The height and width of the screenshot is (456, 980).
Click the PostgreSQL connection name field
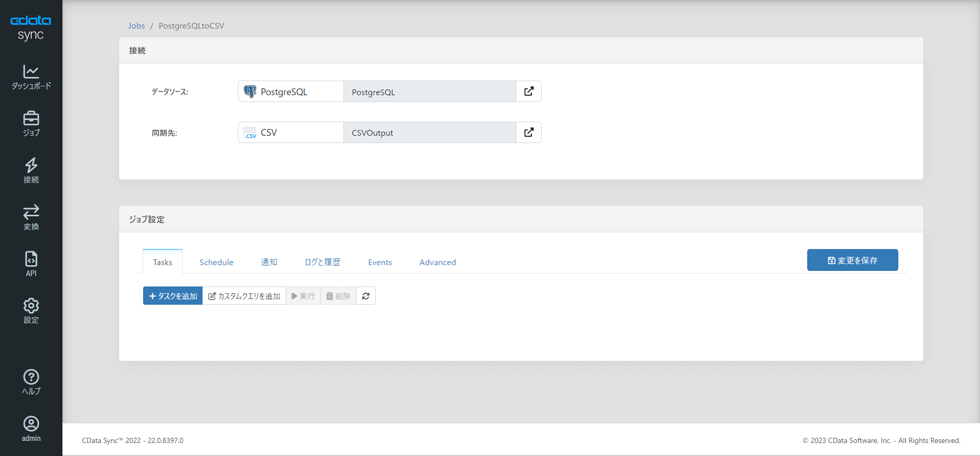430,92
